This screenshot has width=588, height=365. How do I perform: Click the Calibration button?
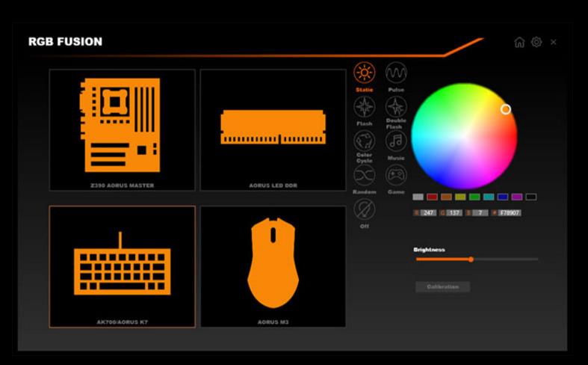[442, 287]
